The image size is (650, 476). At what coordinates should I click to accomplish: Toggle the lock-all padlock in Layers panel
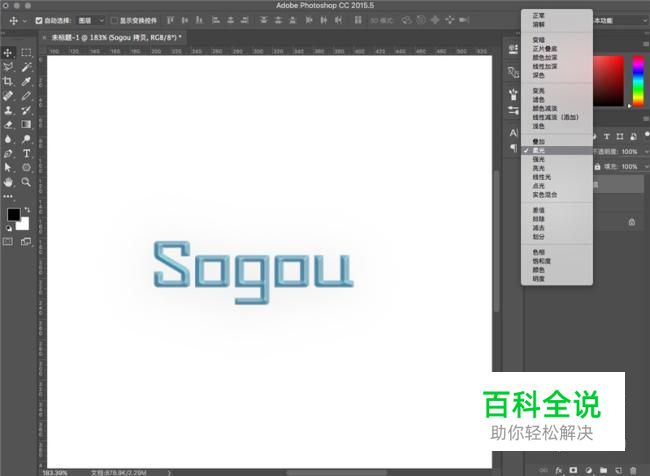click(x=597, y=167)
